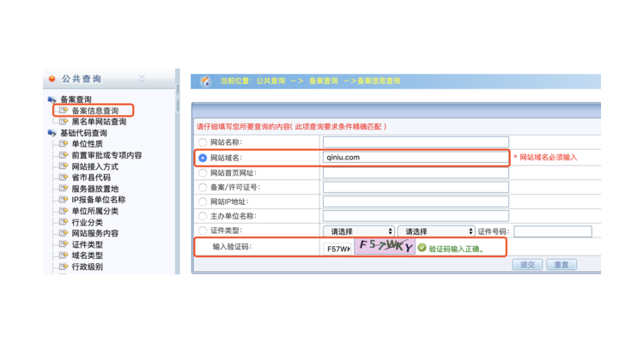Click the document icon beside 网站服务内容

click(64, 232)
